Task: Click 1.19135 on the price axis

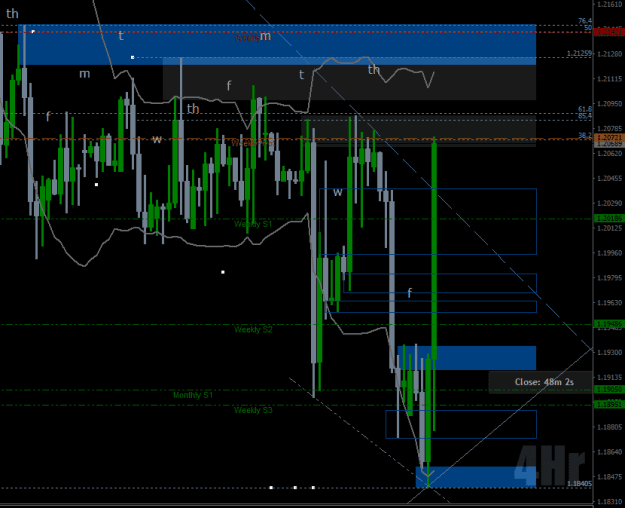Action: [x=610, y=377]
